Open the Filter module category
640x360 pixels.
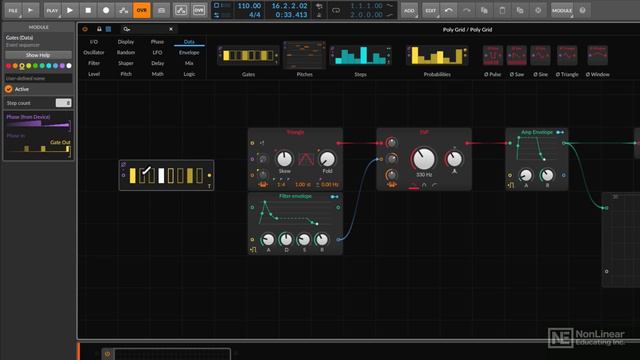tap(94, 63)
